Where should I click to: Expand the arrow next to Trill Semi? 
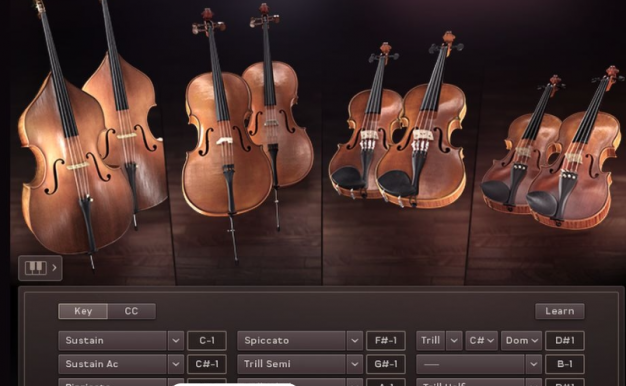(355, 364)
